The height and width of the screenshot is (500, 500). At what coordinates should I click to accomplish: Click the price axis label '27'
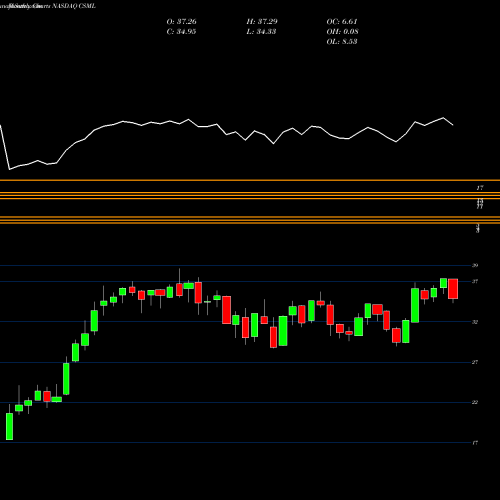point(475,362)
